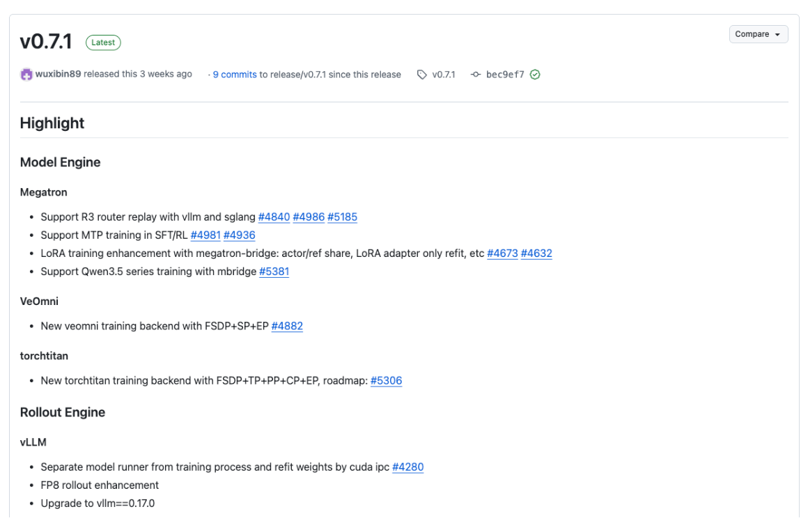Open the Compare dropdown
Screen dimensions: 808x532
tap(758, 34)
